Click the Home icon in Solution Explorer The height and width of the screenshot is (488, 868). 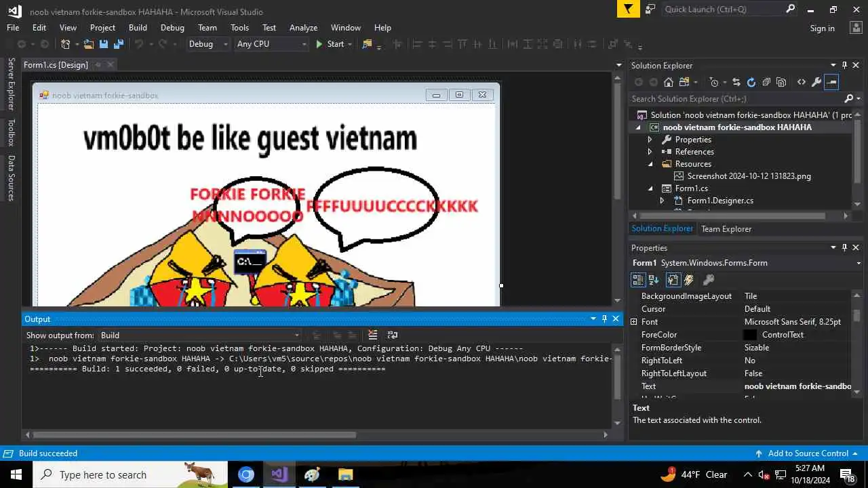coord(669,82)
